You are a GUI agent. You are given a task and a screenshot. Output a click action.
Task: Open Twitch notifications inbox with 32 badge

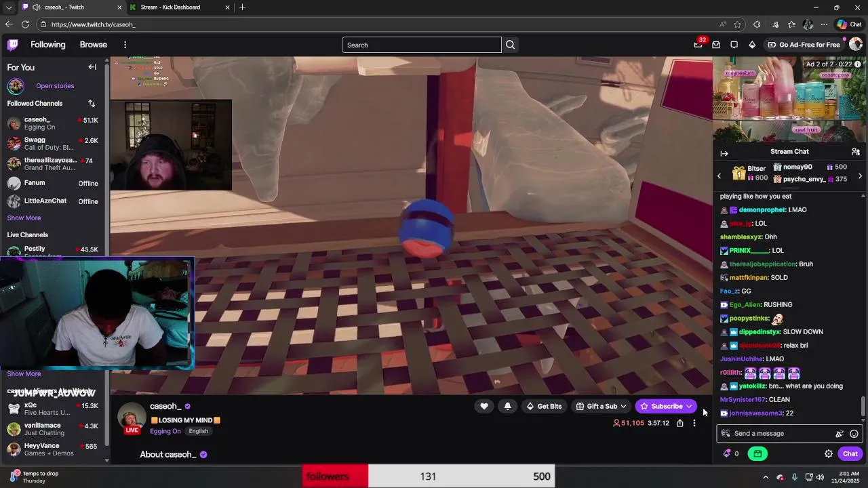[x=698, y=44]
